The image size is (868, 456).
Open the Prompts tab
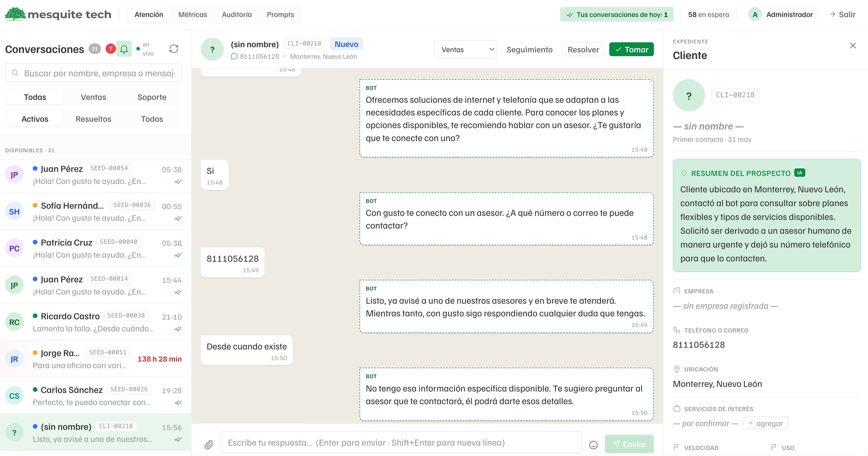pos(280,14)
